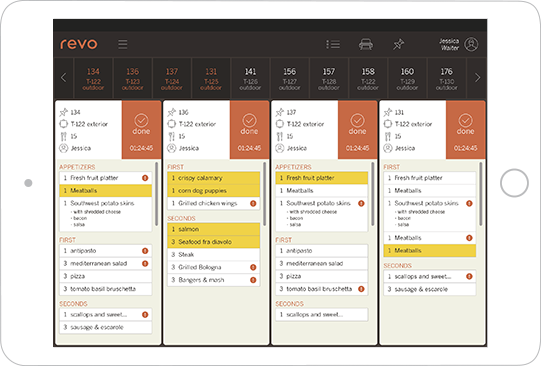Toggle the crispy calamary item selection
The image size is (541, 366).
point(214,178)
